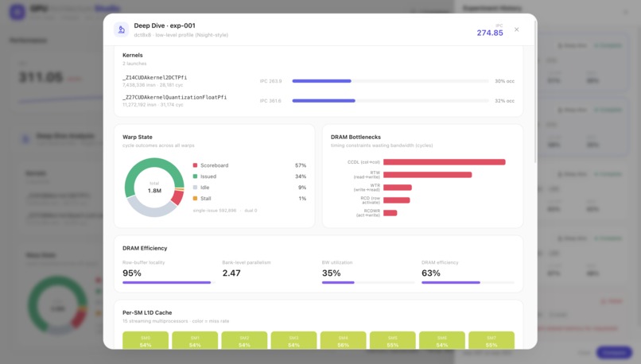Click the 30% occ label
The width and height of the screenshot is (641, 364).
click(x=504, y=81)
